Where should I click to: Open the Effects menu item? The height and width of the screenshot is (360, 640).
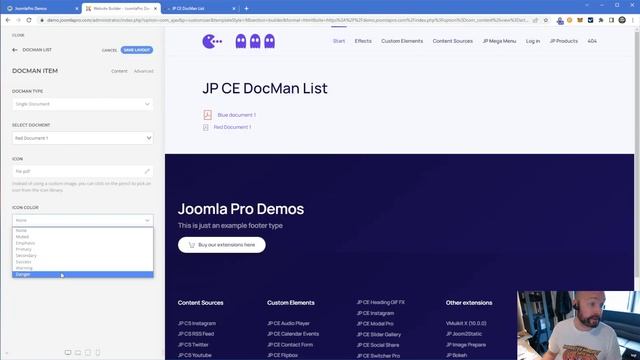click(363, 41)
